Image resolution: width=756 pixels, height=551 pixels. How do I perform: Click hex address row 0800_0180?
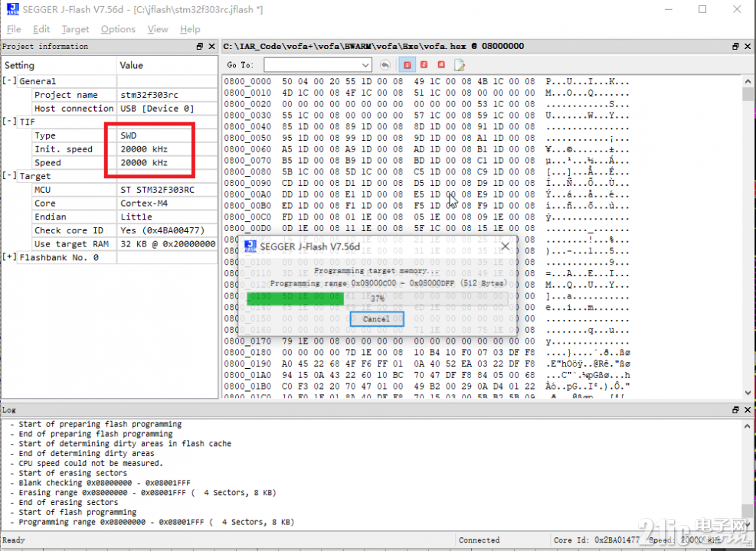point(248,353)
